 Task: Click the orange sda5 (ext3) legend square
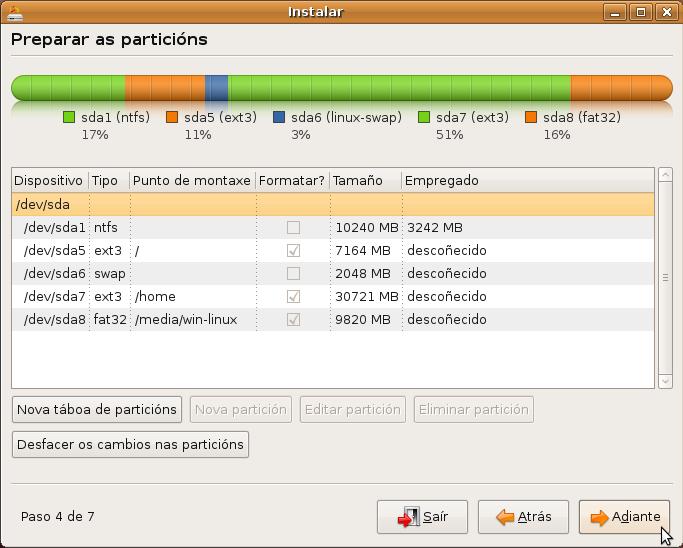click(x=172, y=117)
